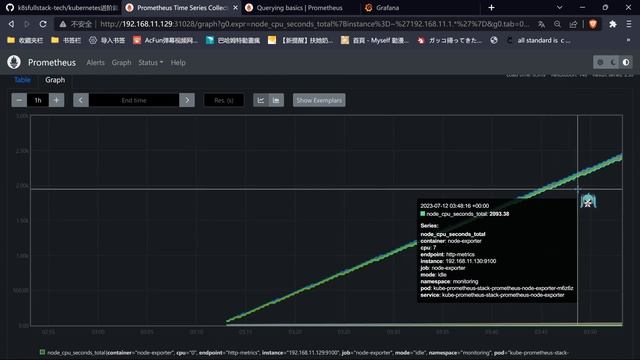The image size is (640, 360).
Task: Switch to light theme sun icon
Action: point(600,62)
